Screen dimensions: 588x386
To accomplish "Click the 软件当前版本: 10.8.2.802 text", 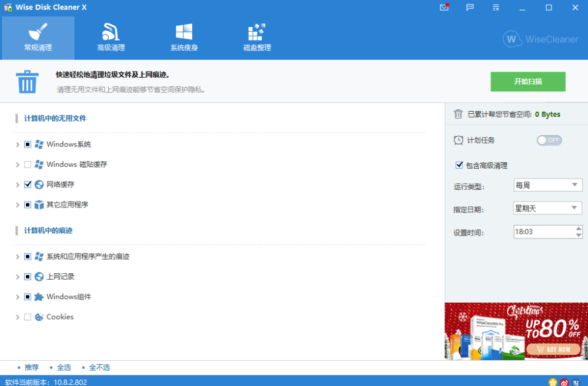I will tap(46, 382).
